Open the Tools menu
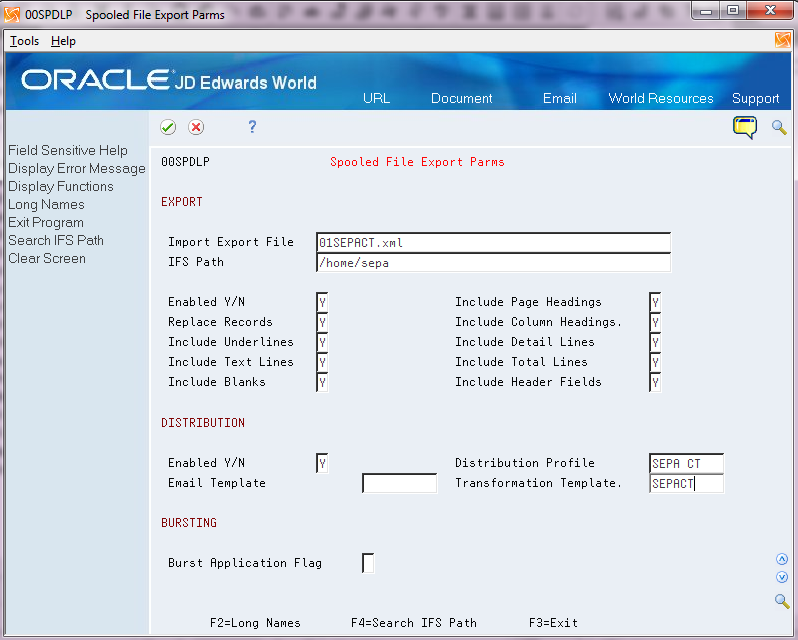 click(24, 41)
